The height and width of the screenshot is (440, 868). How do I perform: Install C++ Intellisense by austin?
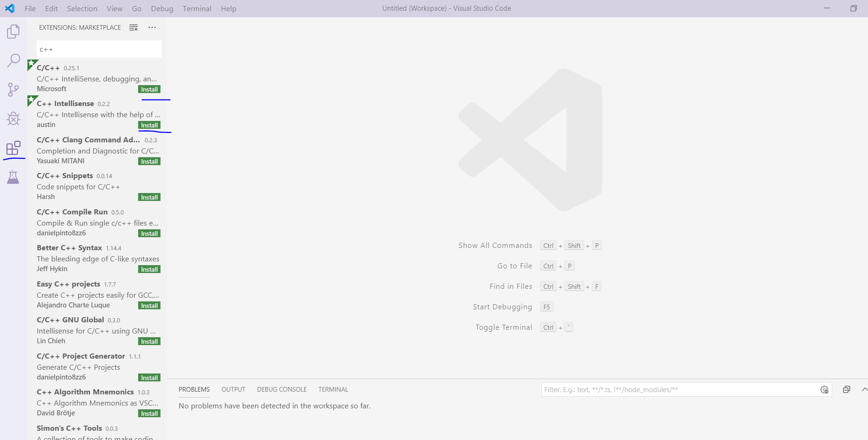tap(149, 125)
